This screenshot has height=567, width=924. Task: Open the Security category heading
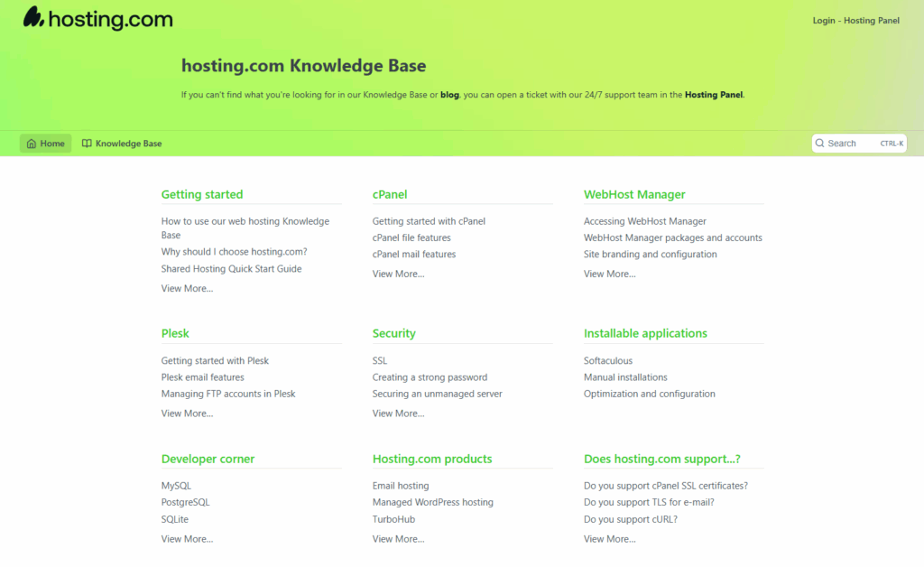pyautogui.click(x=393, y=333)
